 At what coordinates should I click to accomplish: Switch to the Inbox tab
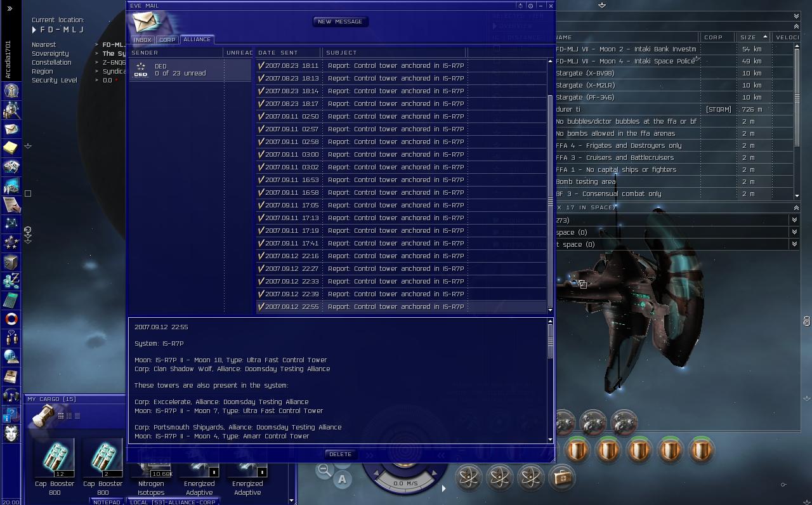(143, 39)
